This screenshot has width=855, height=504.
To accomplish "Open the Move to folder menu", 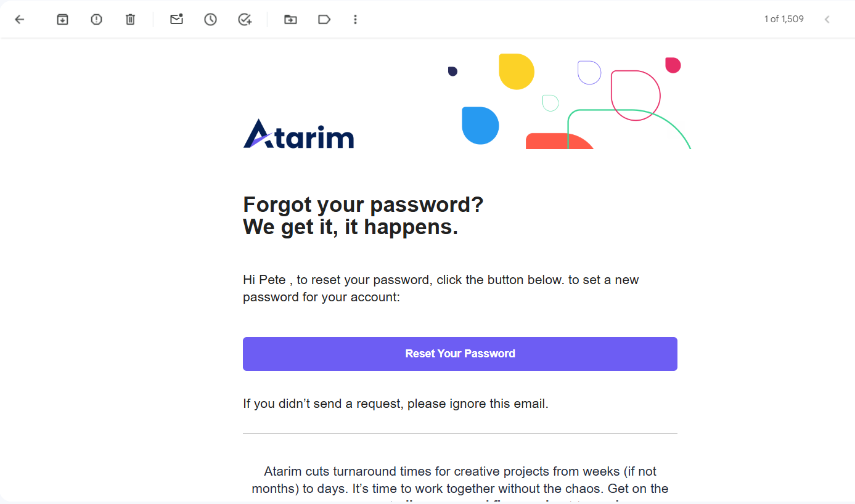I will point(290,20).
